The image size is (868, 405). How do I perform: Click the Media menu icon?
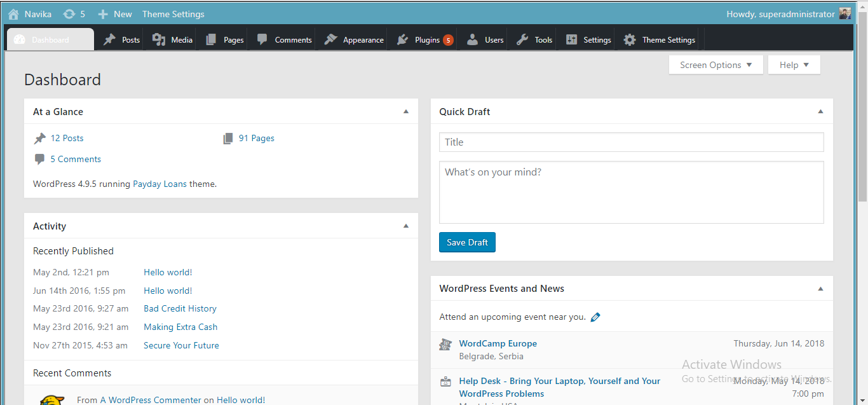[159, 39]
